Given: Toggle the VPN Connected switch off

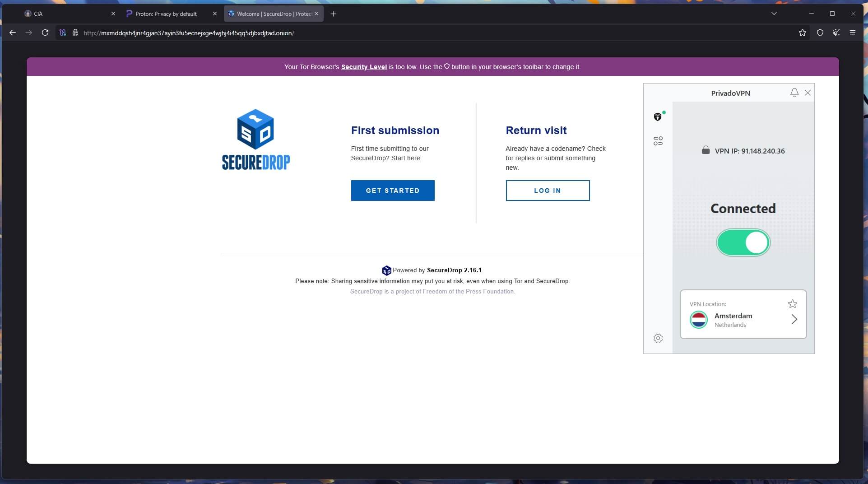Looking at the screenshot, I should click(x=743, y=242).
